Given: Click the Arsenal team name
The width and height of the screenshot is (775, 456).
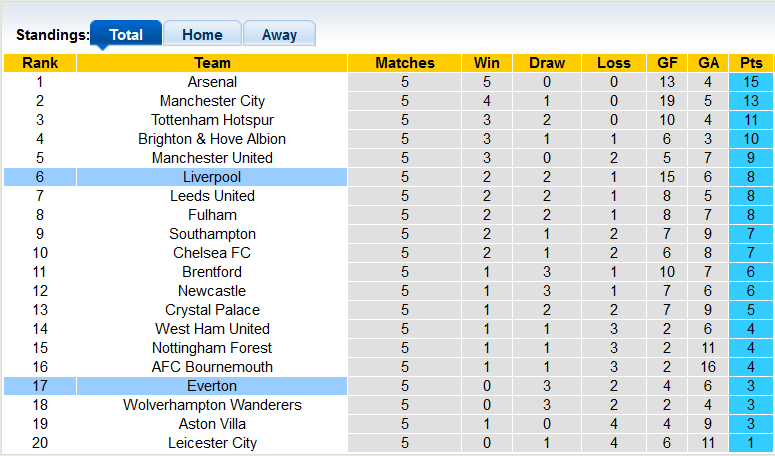Looking at the screenshot, I should [x=212, y=82].
